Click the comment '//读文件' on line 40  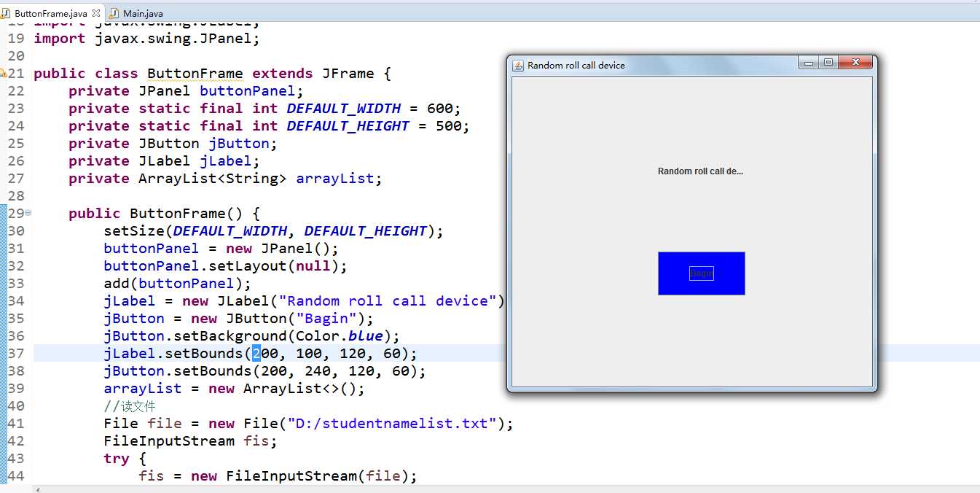(x=130, y=405)
